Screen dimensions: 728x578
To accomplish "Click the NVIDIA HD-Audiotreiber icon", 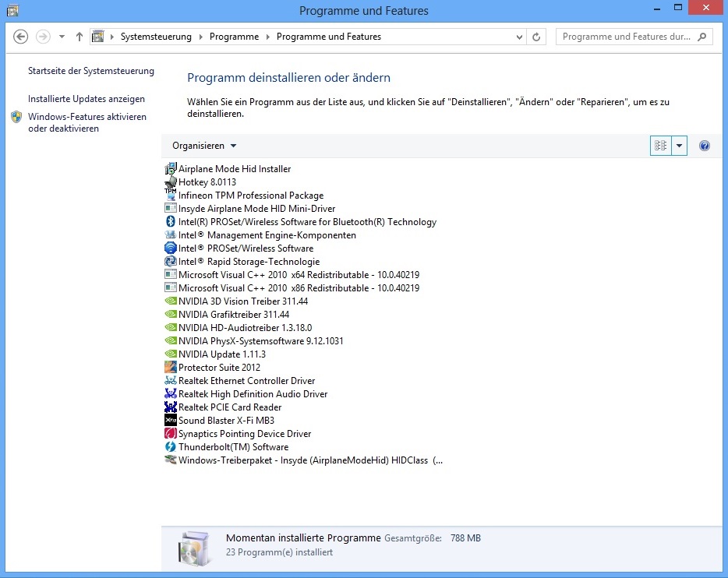I will tap(171, 327).
